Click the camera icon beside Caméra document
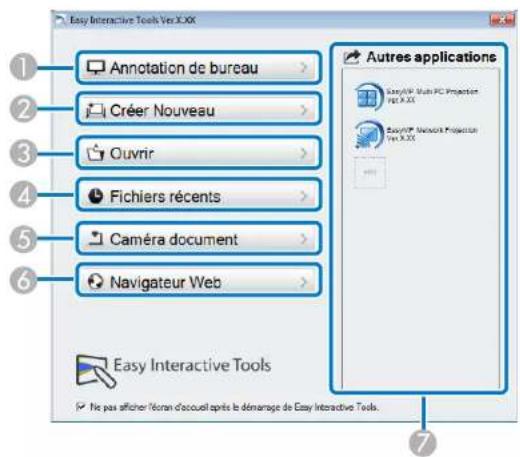 96,239
